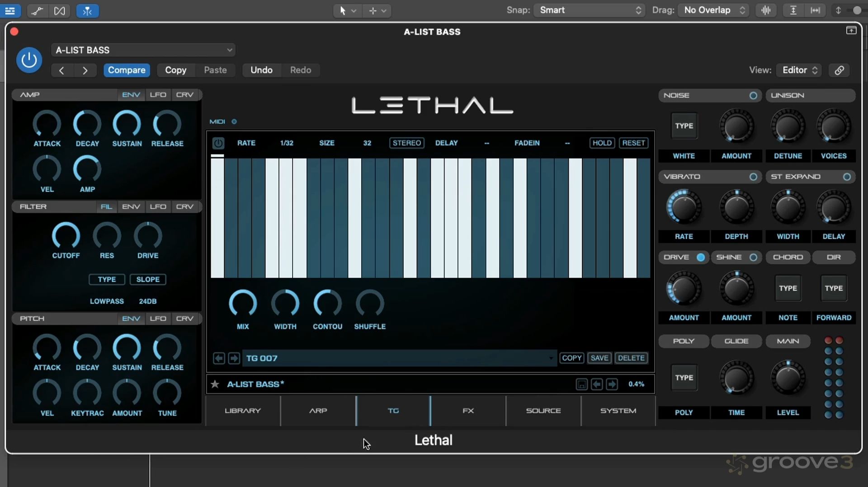Viewport: 868px width, 487px height.
Task: Click the highlighted blue toolbar snap icon
Action: [87, 10]
